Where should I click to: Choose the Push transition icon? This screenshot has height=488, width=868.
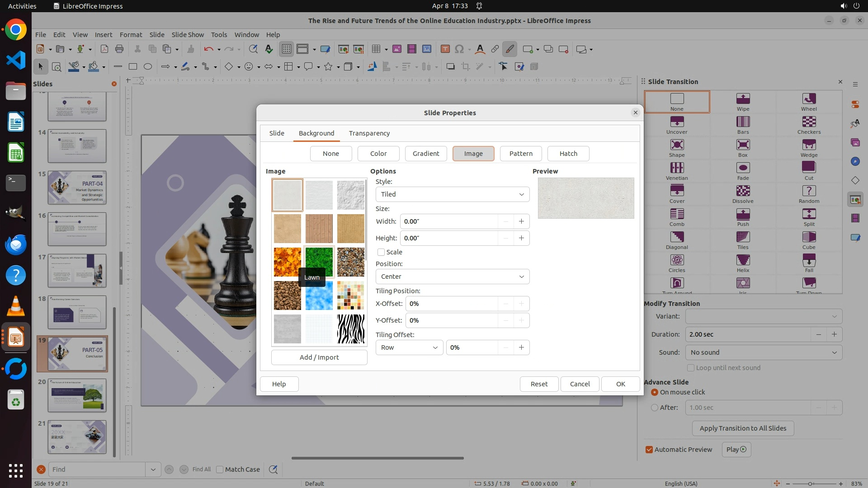pos(743,214)
